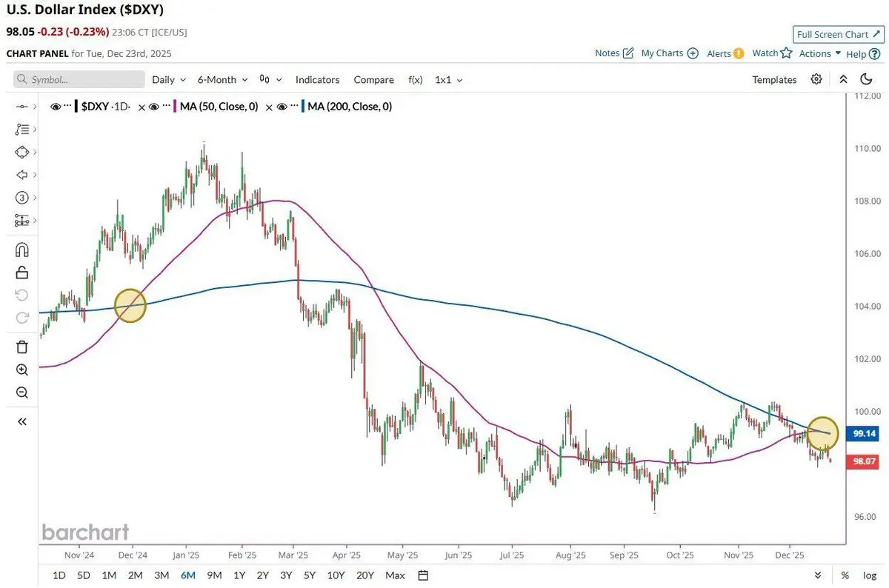Image resolution: width=889 pixels, height=588 pixels.
Task: Click the undo arrow icon
Action: [x=21, y=295]
